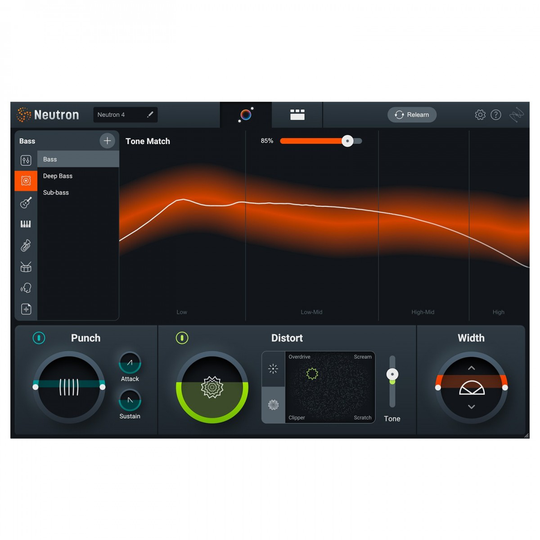Click the Tone Match heading
The height and width of the screenshot is (540, 540).
[148, 141]
